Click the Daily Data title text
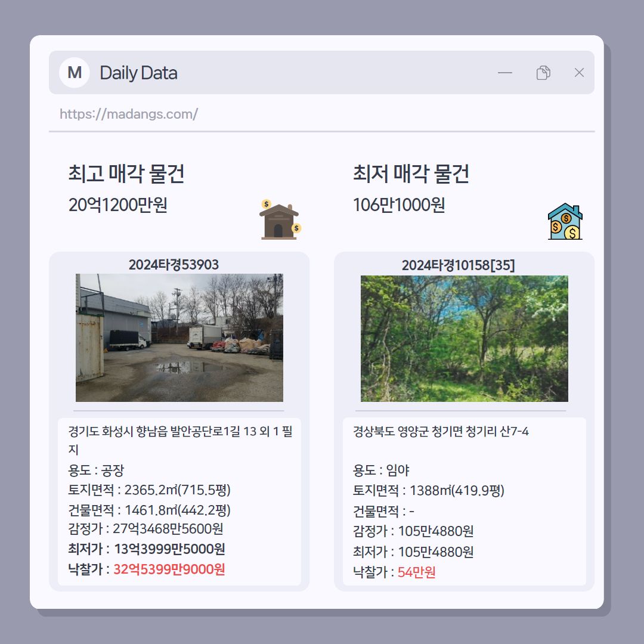 point(138,73)
